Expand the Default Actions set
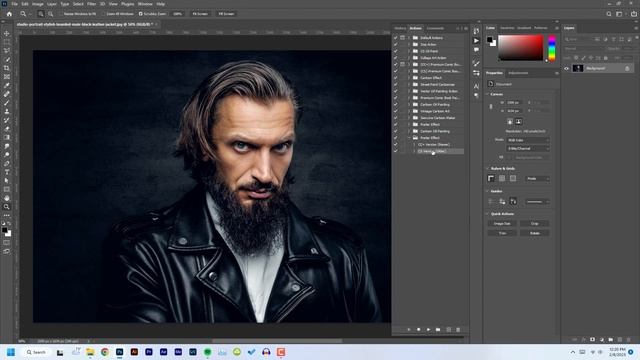Screen dimensions: 640x360 click(x=409, y=38)
